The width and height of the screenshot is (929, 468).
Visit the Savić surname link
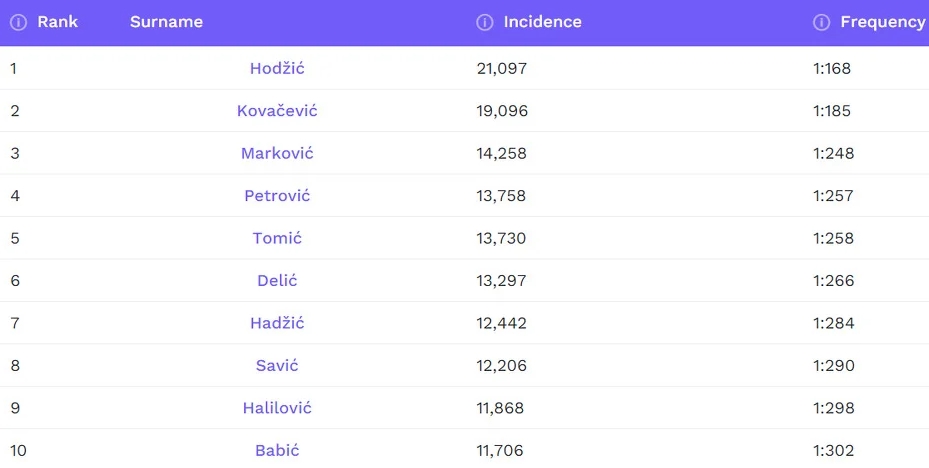click(x=277, y=366)
